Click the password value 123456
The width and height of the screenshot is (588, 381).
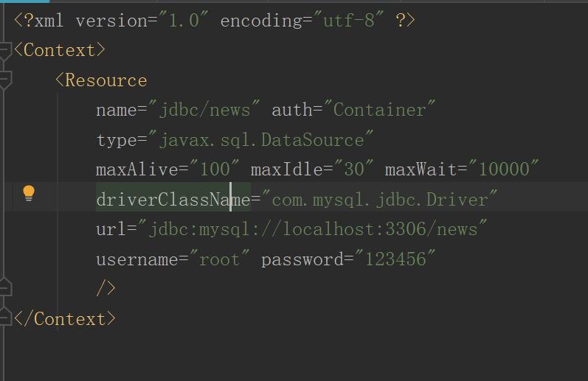(x=395, y=259)
